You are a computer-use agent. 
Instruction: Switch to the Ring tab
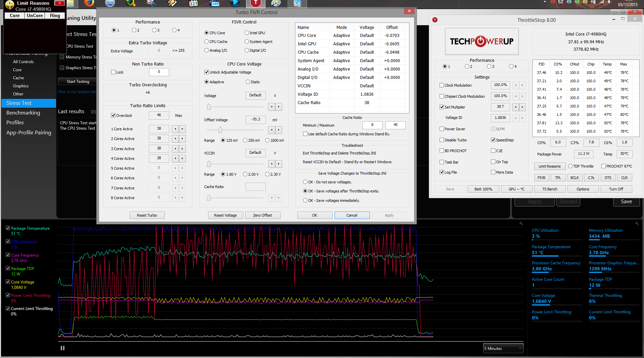tap(55, 15)
